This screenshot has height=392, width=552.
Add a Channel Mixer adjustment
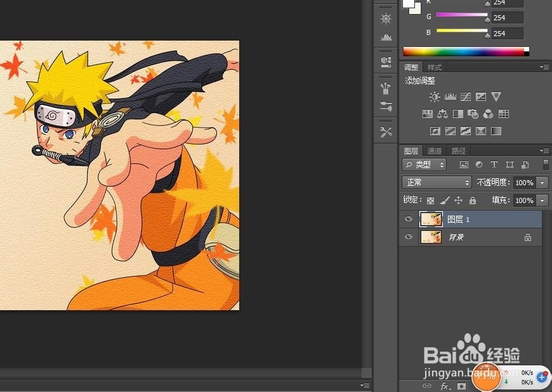tap(489, 114)
